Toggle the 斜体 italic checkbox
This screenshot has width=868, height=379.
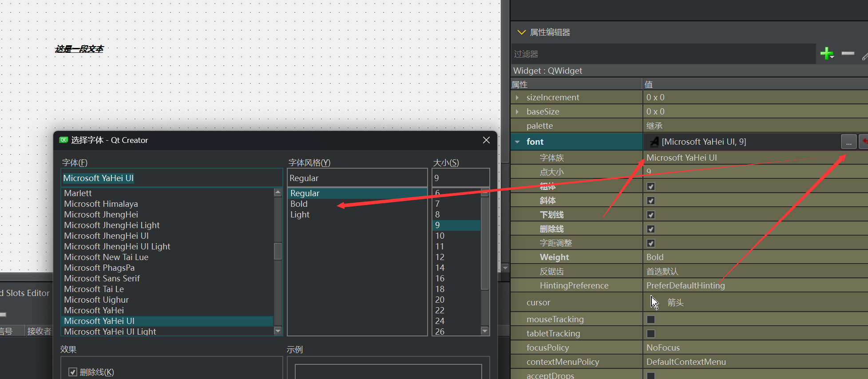[x=651, y=201]
